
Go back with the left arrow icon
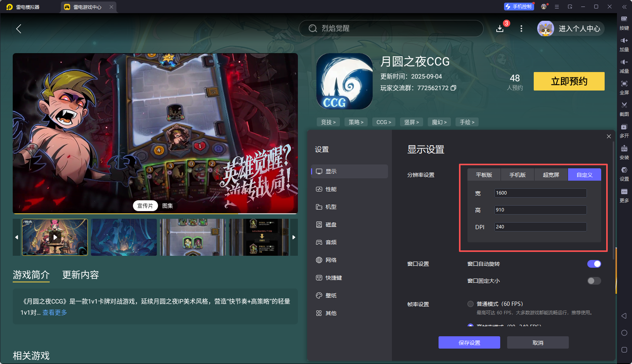coord(18,29)
